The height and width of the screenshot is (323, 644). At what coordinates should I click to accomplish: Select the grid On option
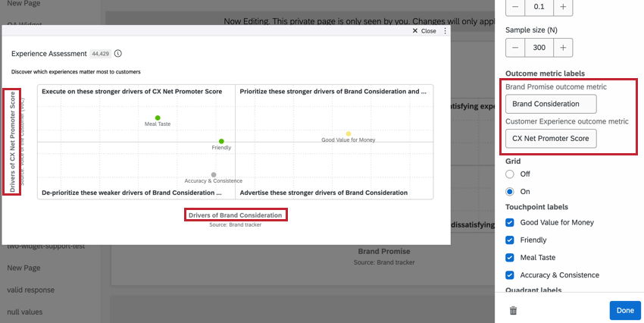[510, 192]
